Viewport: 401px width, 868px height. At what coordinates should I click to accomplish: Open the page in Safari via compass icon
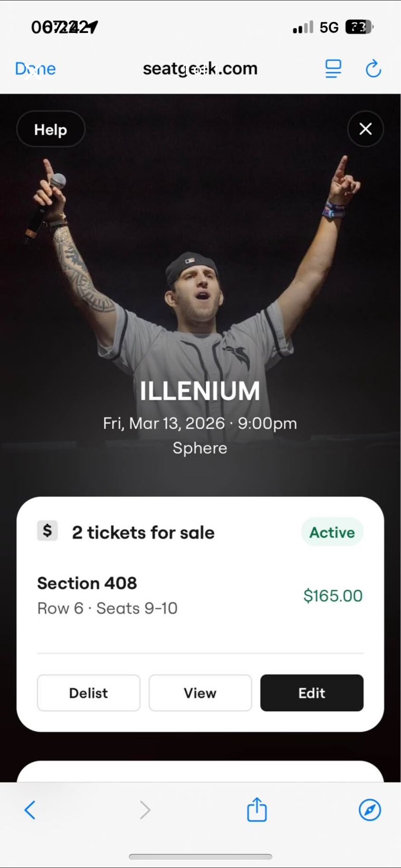point(370,810)
